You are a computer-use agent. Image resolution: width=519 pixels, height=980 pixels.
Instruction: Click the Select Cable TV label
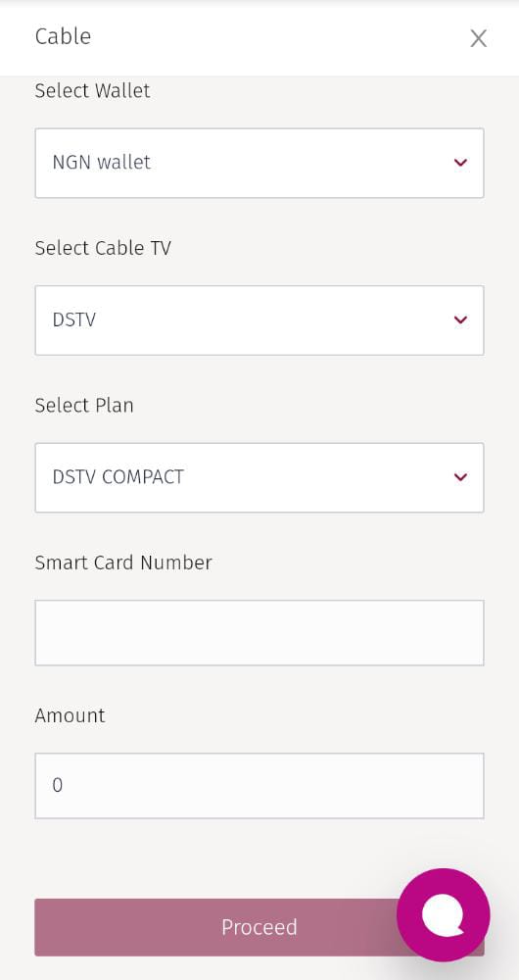pyautogui.click(x=103, y=248)
